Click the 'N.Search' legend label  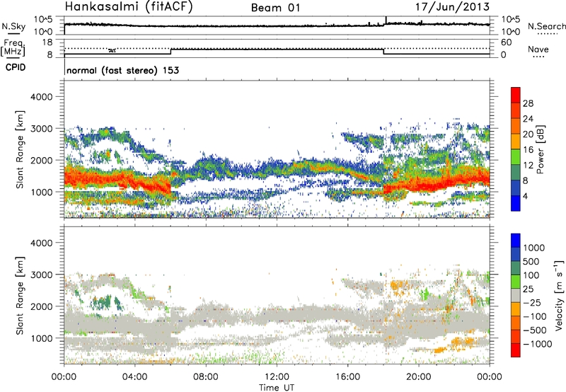click(547, 26)
